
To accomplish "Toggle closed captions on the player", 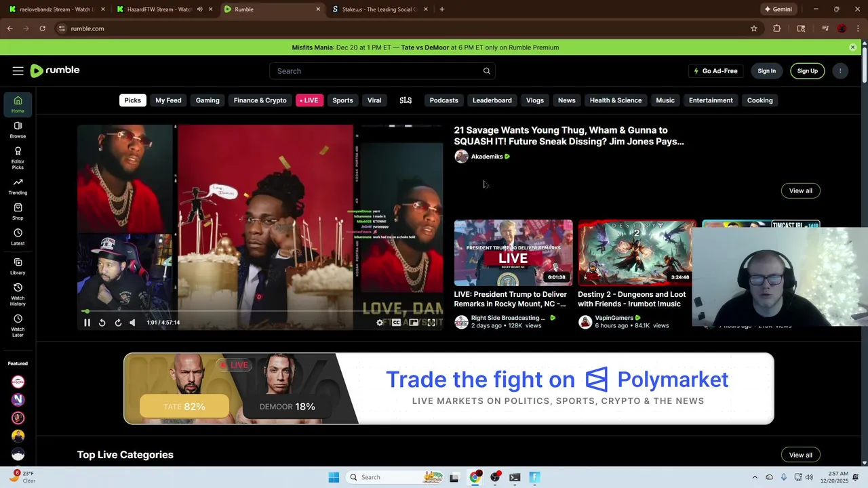I will pos(396,323).
